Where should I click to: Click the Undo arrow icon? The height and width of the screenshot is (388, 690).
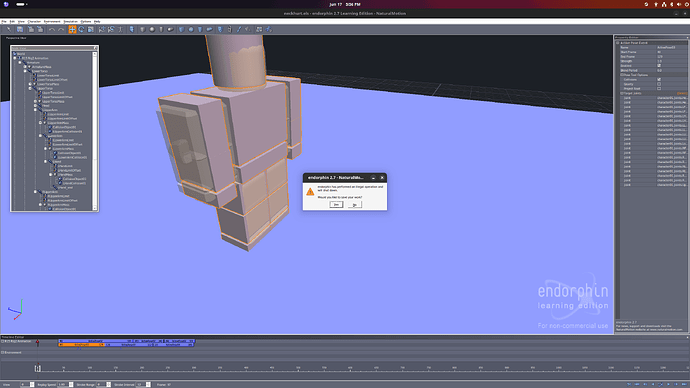click(x=51, y=29)
